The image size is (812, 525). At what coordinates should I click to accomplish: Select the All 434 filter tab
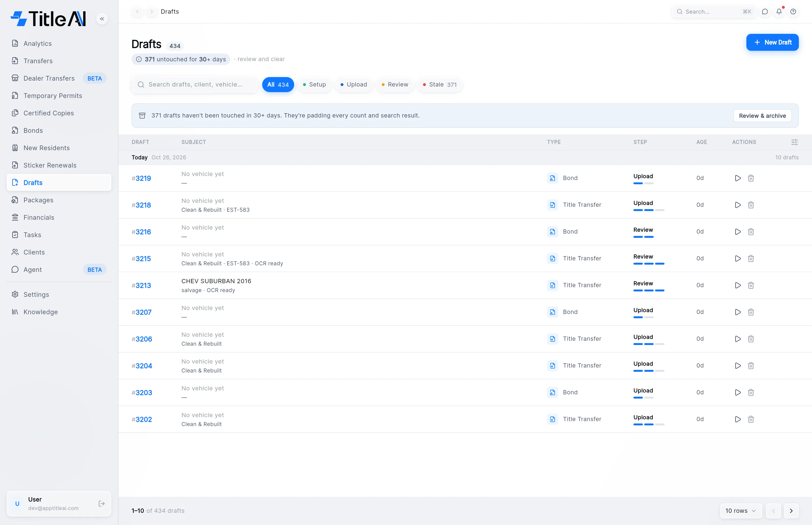tap(278, 85)
